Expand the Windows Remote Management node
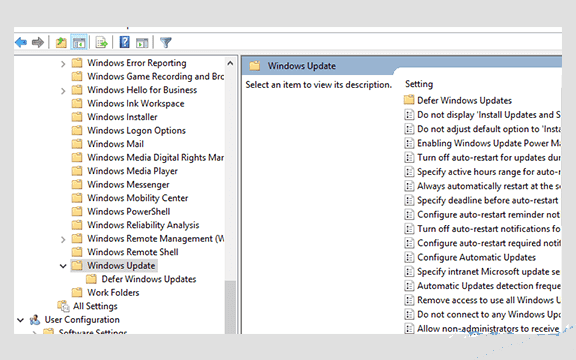 (63, 240)
